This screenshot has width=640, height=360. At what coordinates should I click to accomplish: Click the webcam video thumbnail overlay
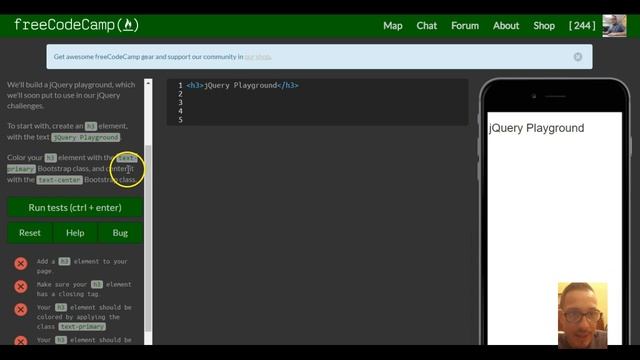pyautogui.click(x=582, y=315)
